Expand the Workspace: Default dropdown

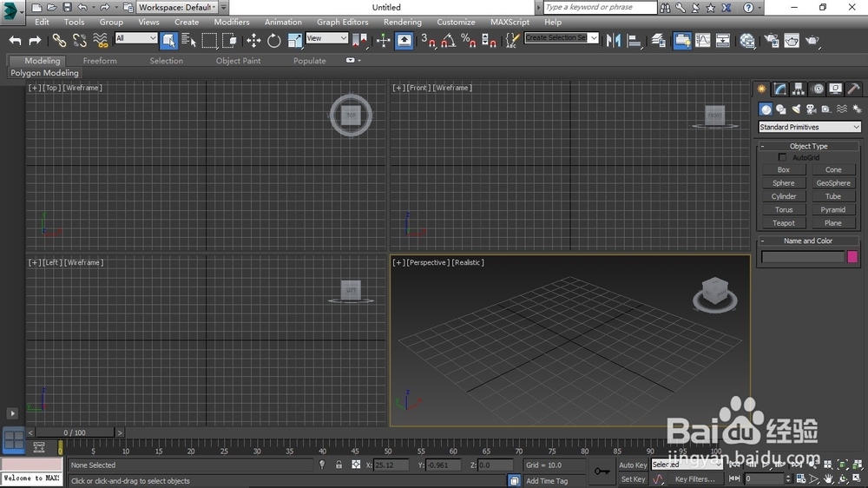pyautogui.click(x=176, y=8)
